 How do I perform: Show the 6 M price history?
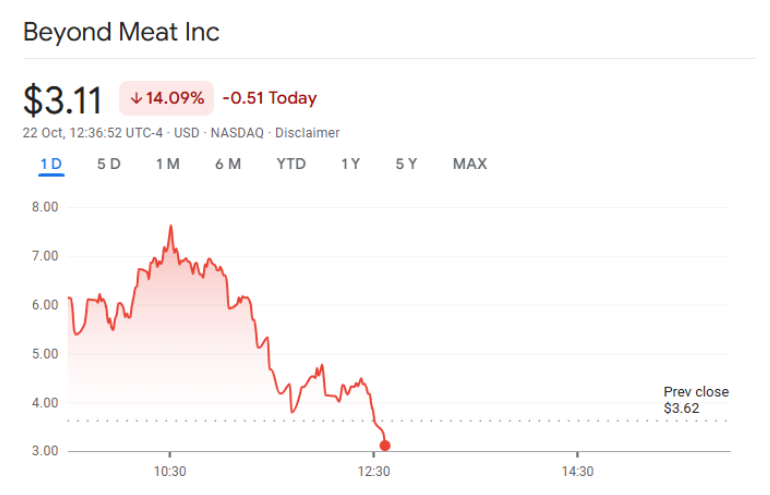point(228,164)
